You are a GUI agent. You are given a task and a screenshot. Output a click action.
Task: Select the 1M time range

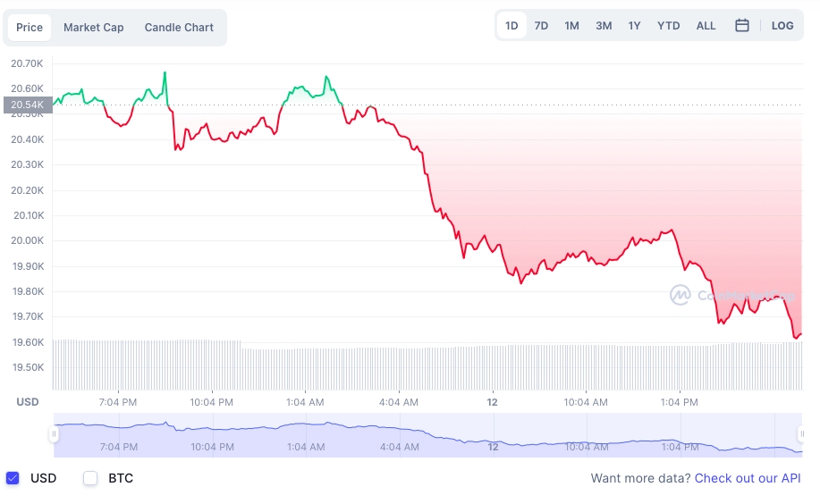tap(571, 26)
